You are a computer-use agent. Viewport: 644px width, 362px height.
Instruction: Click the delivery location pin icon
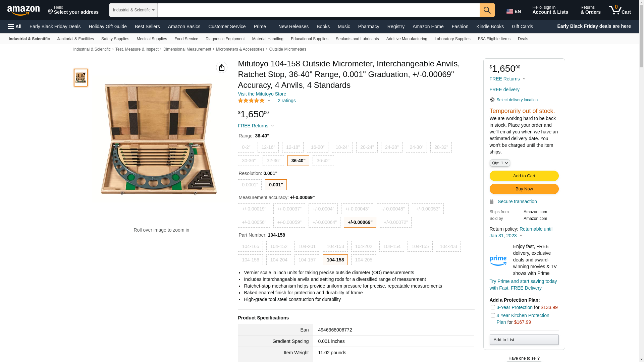(492, 100)
